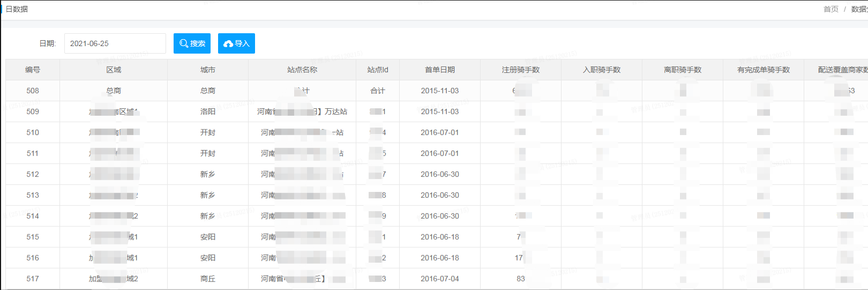Click date 2016-06-30 in row 514
Screen dimensions: 868x290
click(440, 216)
